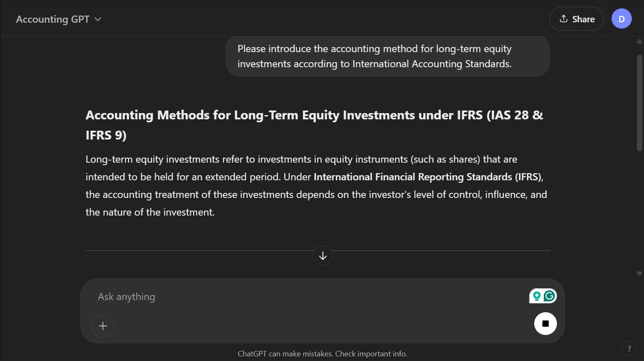Open the Accounting GPT model dropdown

click(x=58, y=19)
